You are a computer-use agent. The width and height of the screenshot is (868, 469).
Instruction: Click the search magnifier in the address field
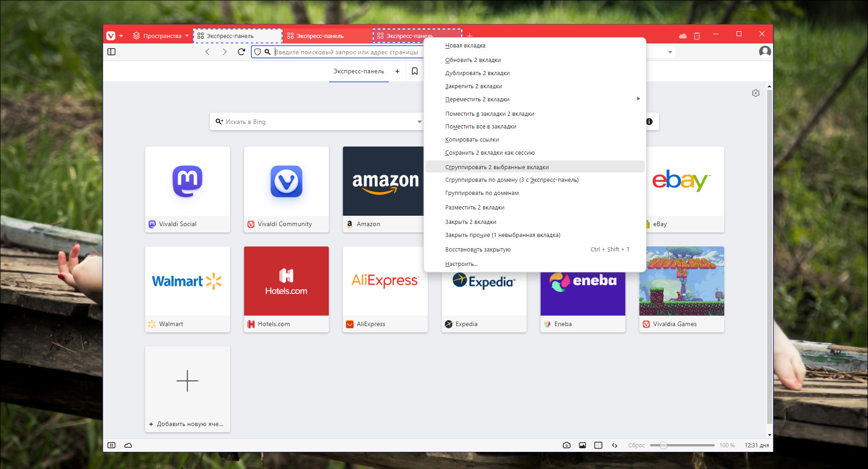(268, 52)
